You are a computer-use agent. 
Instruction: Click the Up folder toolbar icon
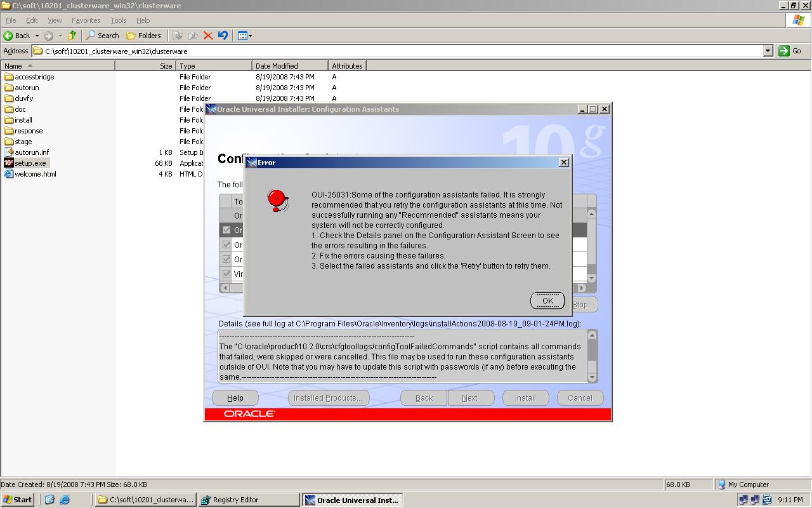pyautogui.click(x=72, y=36)
